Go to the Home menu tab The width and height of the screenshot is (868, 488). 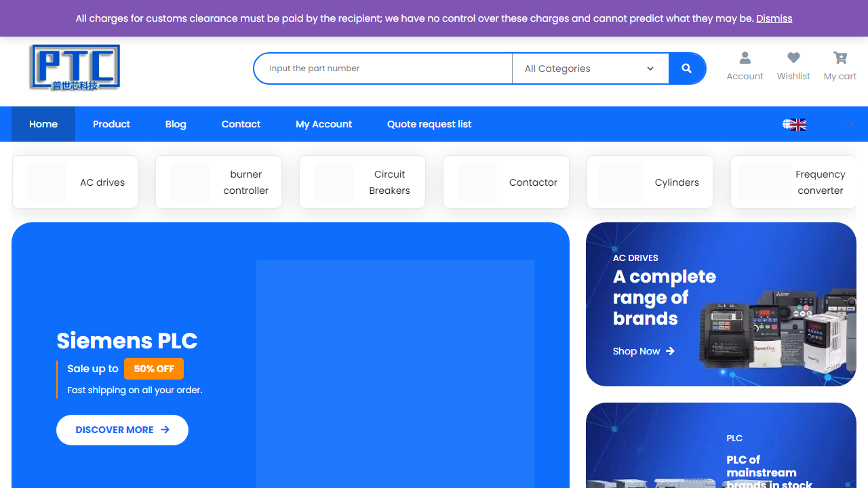coord(43,124)
